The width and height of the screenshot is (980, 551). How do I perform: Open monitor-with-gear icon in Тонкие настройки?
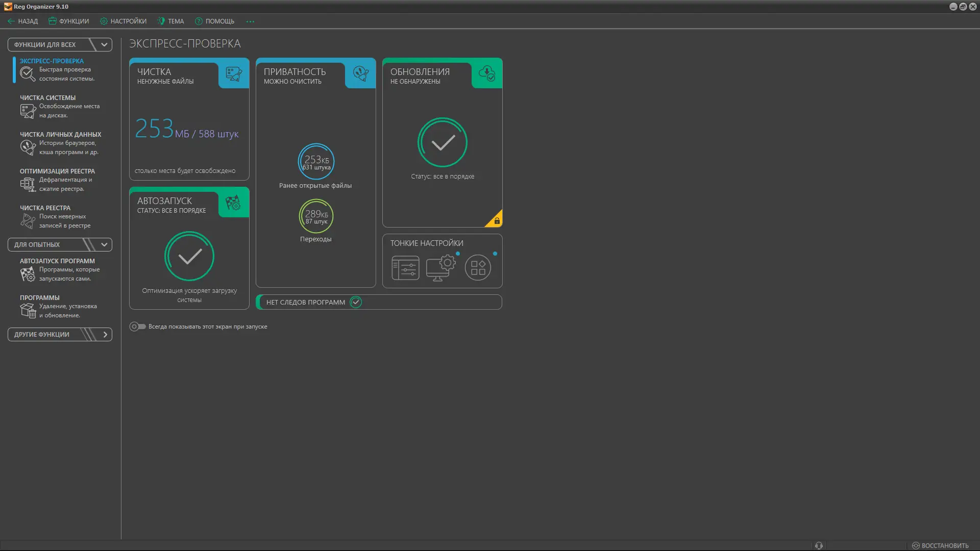(x=441, y=268)
